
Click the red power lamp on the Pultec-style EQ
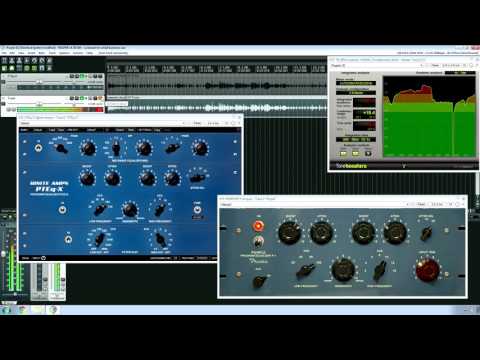258,226
